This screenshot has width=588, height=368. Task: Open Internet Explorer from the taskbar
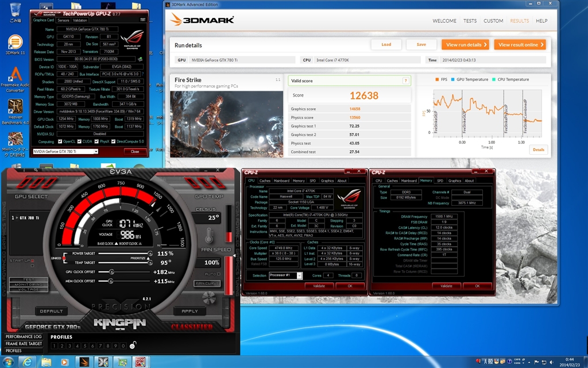[28, 362]
